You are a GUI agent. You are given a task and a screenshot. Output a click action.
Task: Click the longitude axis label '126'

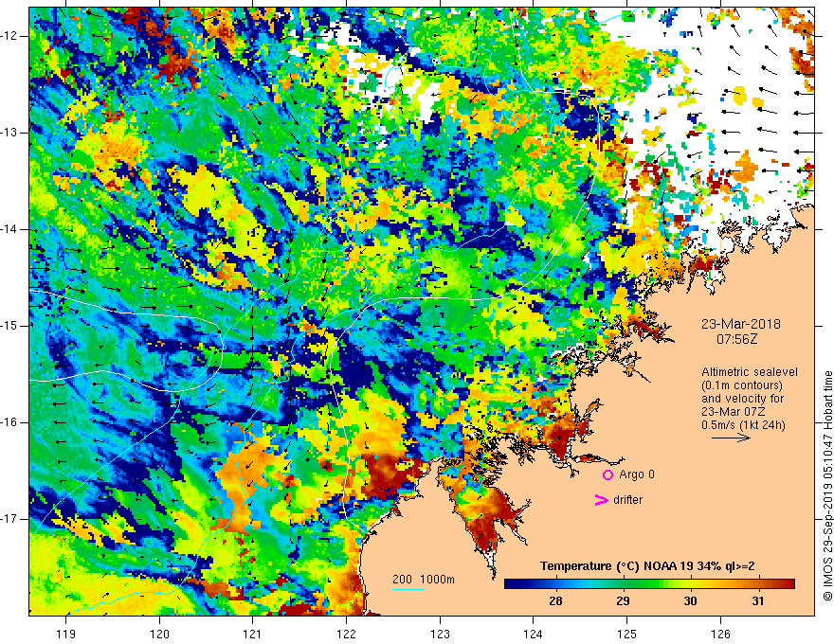point(720,634)
